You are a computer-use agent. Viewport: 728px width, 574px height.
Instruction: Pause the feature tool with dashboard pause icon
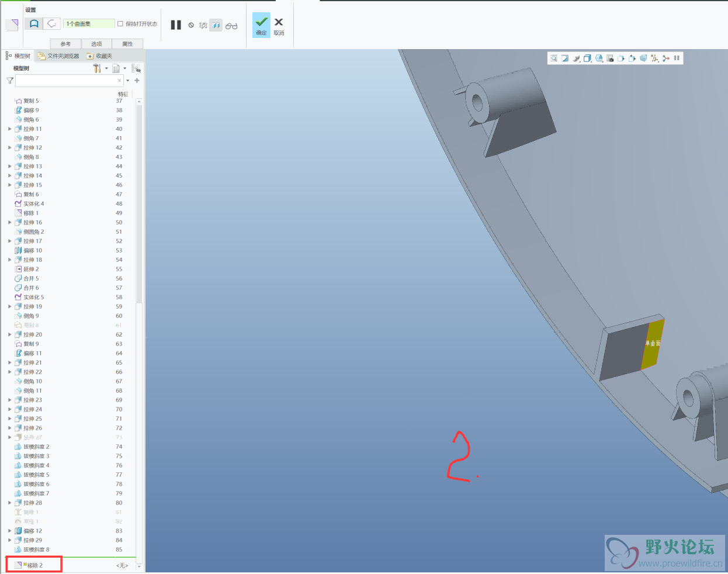[x=176, y=25]
